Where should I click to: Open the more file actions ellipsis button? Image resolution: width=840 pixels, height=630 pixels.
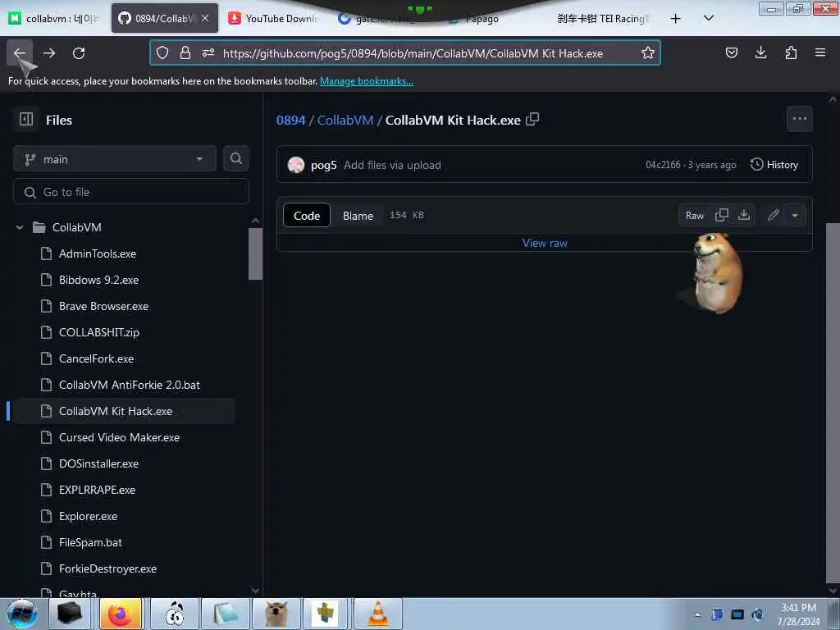pos(799,119)
